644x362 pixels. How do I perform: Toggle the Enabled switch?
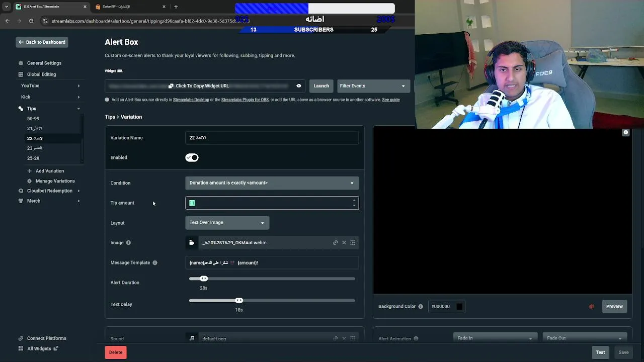[x=192, y=158]
